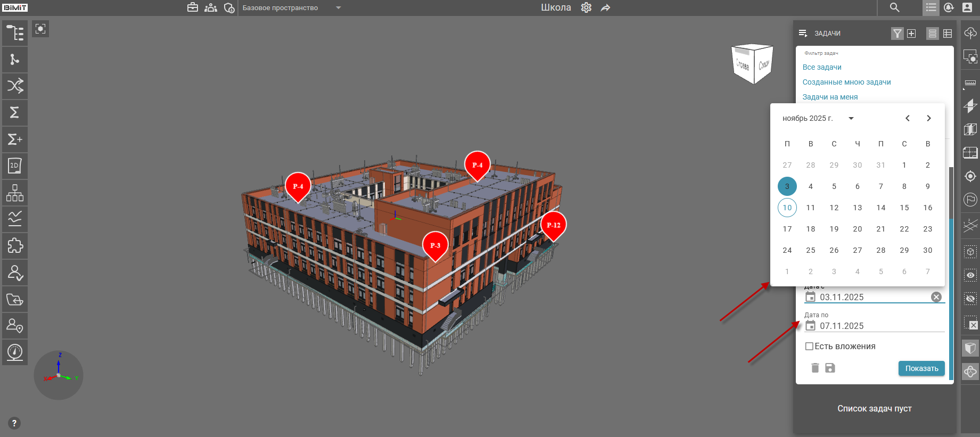Switch tasks panel to table view
This screenshot has width=980, height=437.
tap(948, 34)
